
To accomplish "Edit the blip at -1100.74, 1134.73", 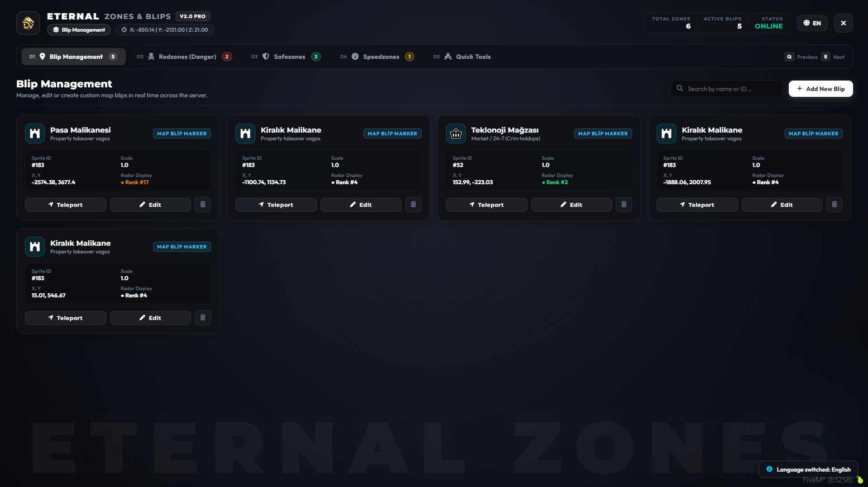I will tap(361, 205).
